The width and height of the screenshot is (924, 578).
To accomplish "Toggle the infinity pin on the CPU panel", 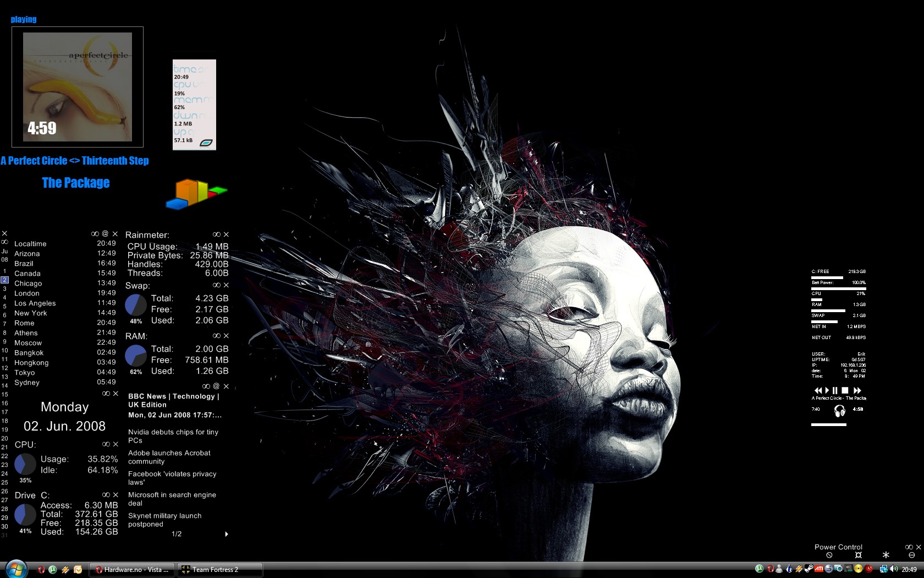I will (106, 444).
